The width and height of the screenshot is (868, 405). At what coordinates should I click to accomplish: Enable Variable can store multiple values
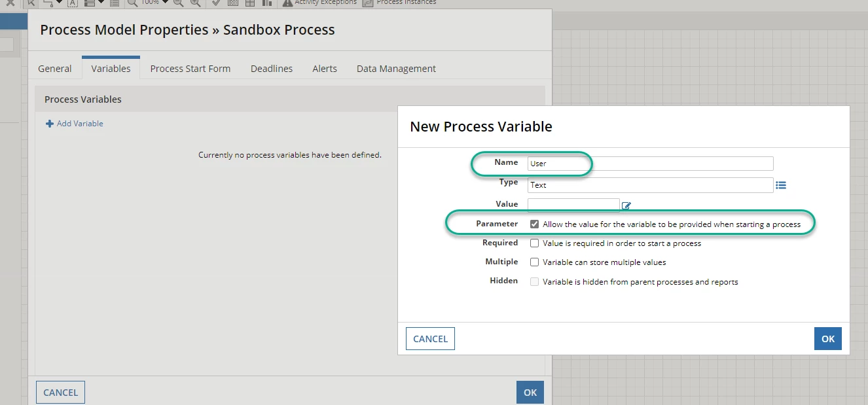535,262
